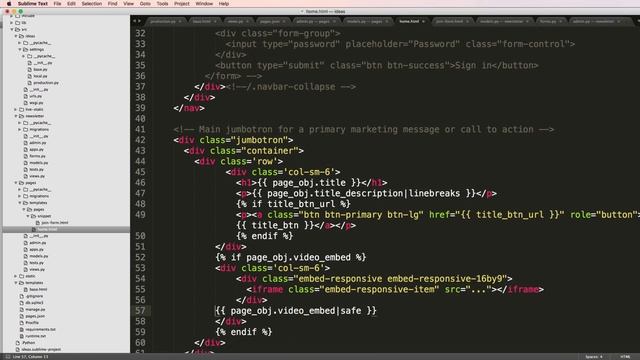
Task: Click the newsletter folder icon
Action: [x=22, y=116]
